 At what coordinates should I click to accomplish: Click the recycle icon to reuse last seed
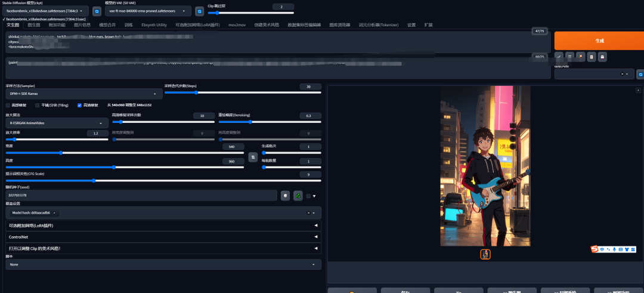(298, 196)
